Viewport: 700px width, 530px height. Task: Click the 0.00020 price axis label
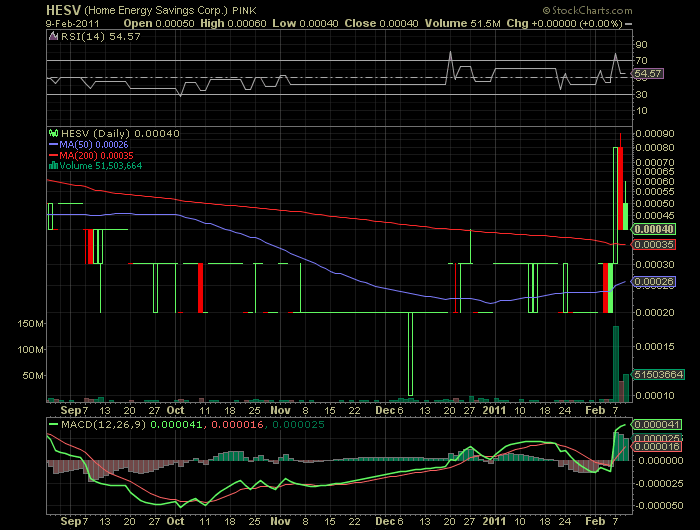654,312
